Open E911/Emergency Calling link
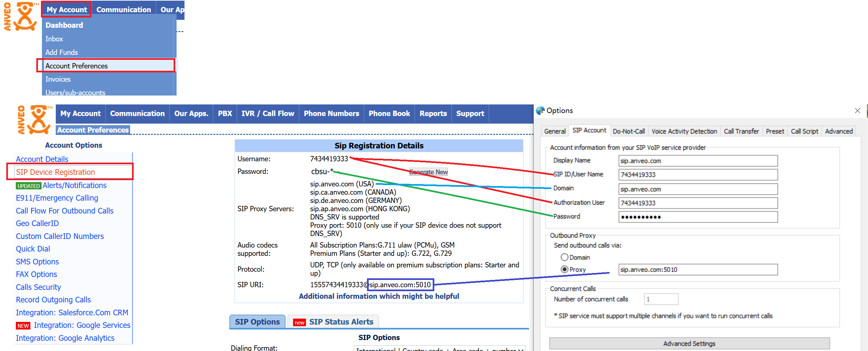The height and width of the screenshot is (351, 868). click(57, 198)
